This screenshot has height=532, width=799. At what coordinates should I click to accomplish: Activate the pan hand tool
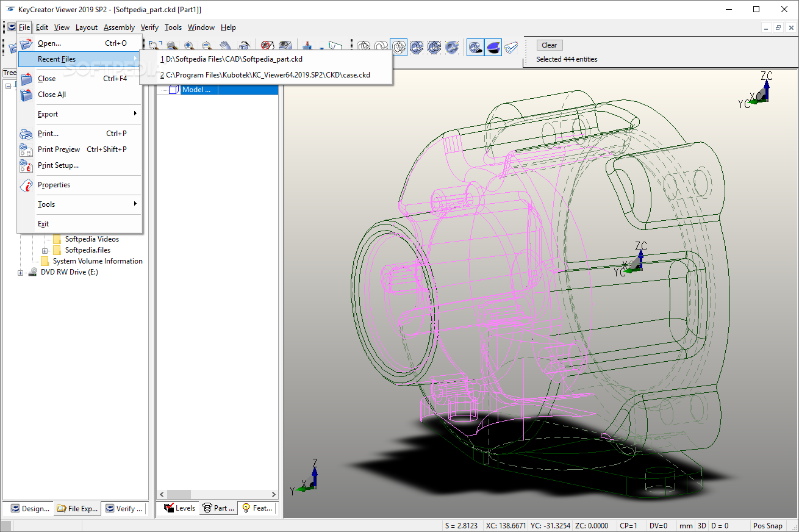pyautogui.click(x=226, y=46)
